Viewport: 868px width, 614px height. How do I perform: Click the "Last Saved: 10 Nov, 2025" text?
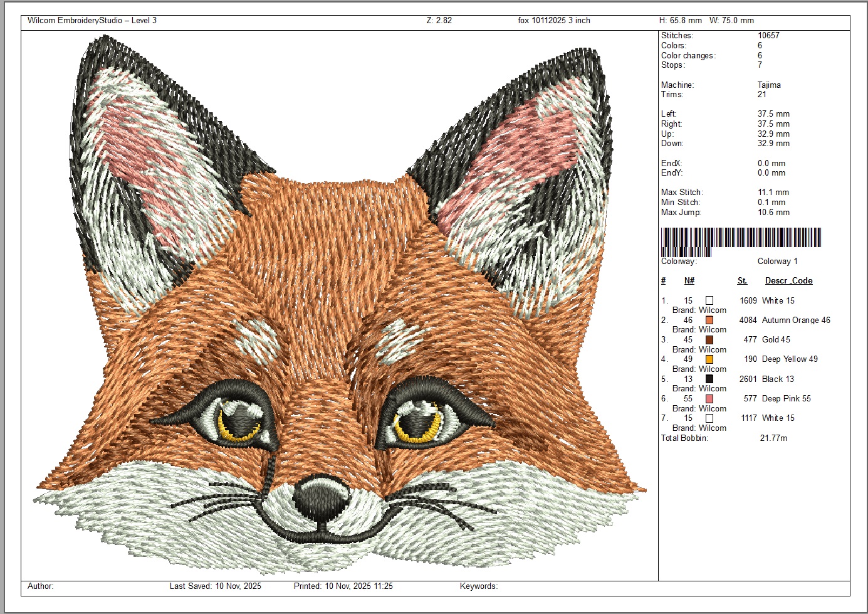pyautogui.click(x=215, y=586)
